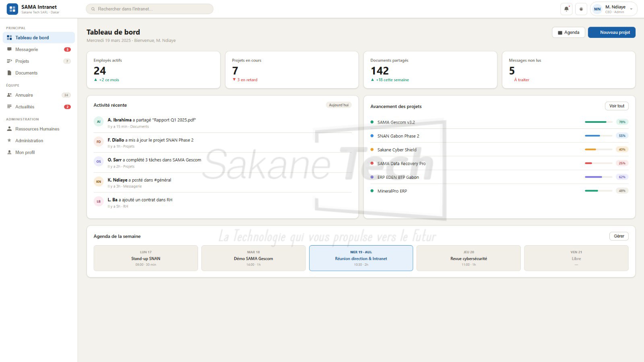Open the Employés actifs stat card

click(153, 70)
